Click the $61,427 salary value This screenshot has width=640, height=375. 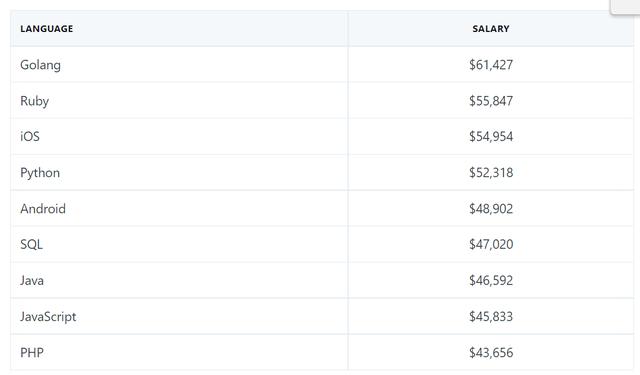(x=491, y=65)
